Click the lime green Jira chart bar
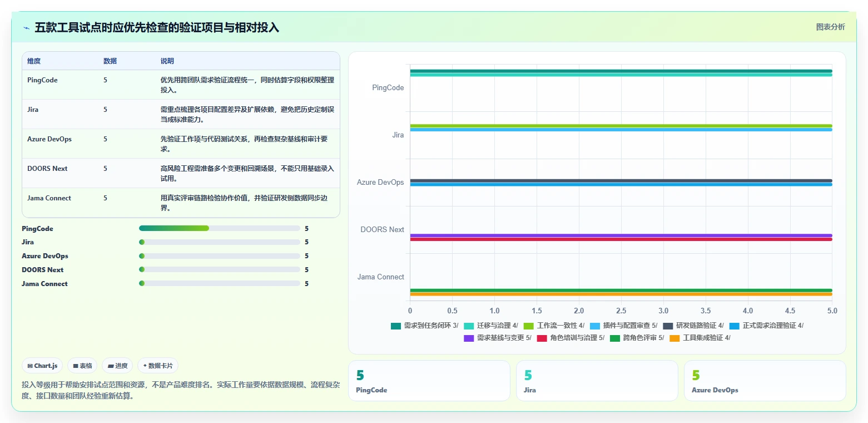The image size is (868, 423). (x=621, y=126)
